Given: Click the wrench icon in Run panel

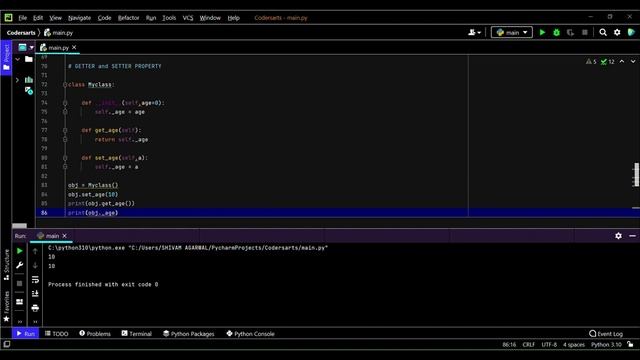Looking at the screenshot, I should click(19, 265).
